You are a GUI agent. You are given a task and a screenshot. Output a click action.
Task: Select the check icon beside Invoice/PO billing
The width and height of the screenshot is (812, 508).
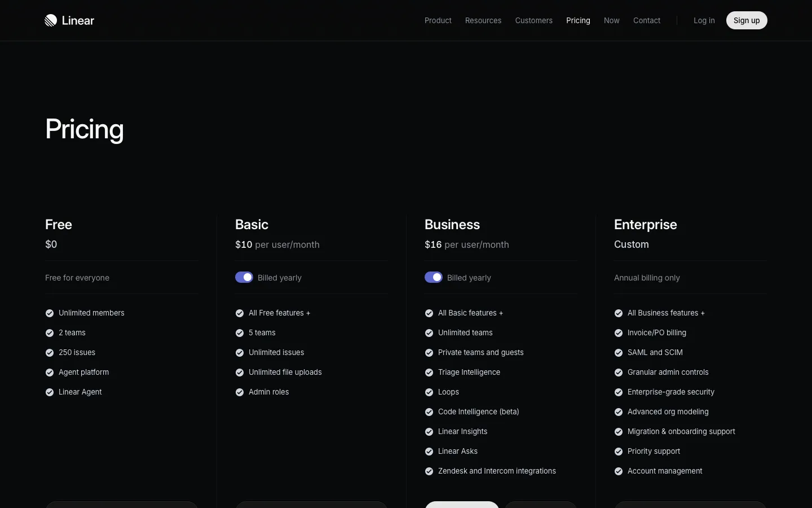(x=619, y=333)
